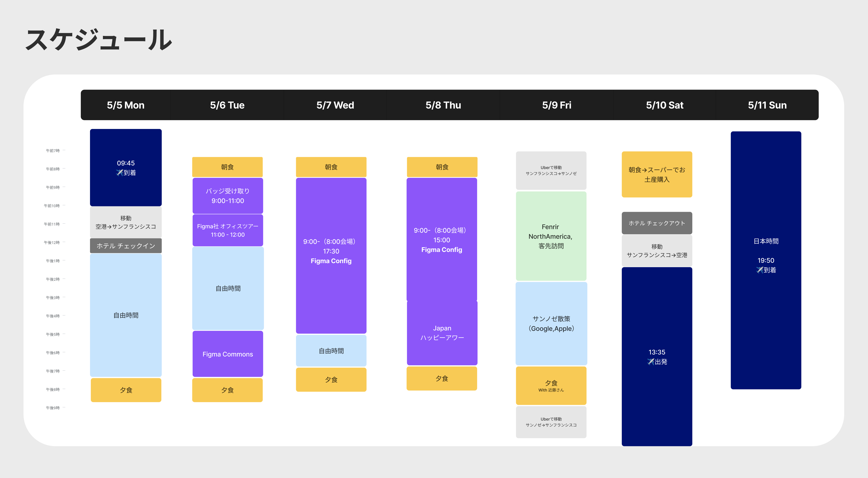
Task: Select Wednesday's Figma Config 17:30 block
Action: [x=331, y=256]
